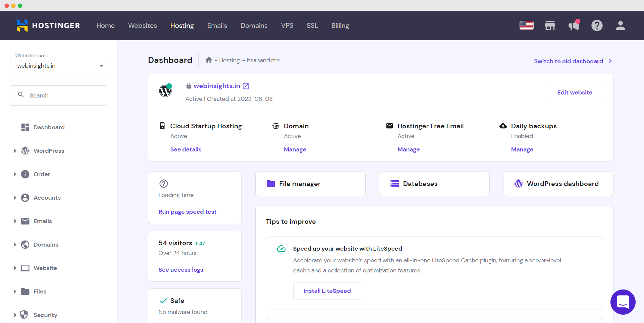Click See access logs link

pyautogui.click(x=181, y=270)
